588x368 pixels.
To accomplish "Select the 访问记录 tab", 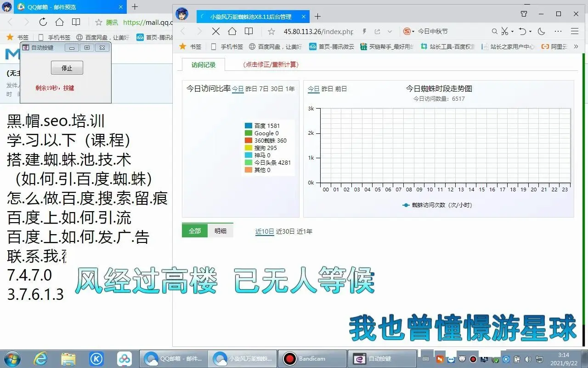I will (204, 65).
